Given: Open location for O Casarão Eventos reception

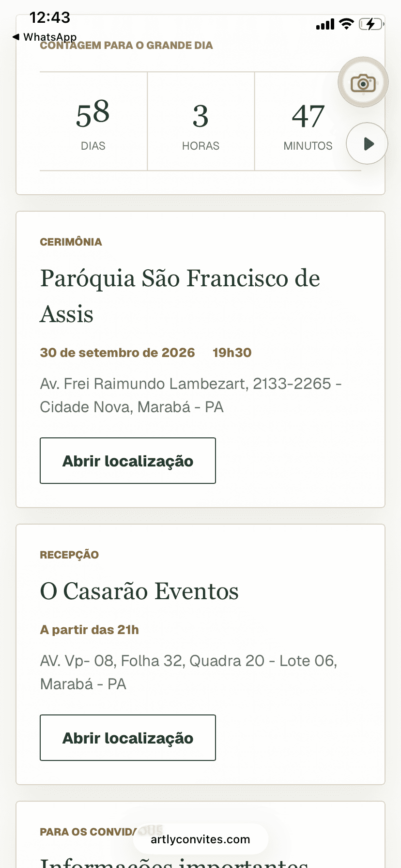Looking at the screenshot, I should coord(128,738).
